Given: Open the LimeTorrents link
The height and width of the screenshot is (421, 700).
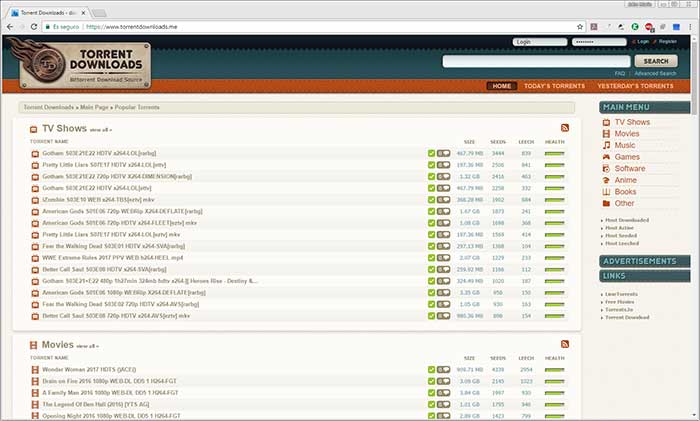Looking at the screenshot, I should 621,294.
